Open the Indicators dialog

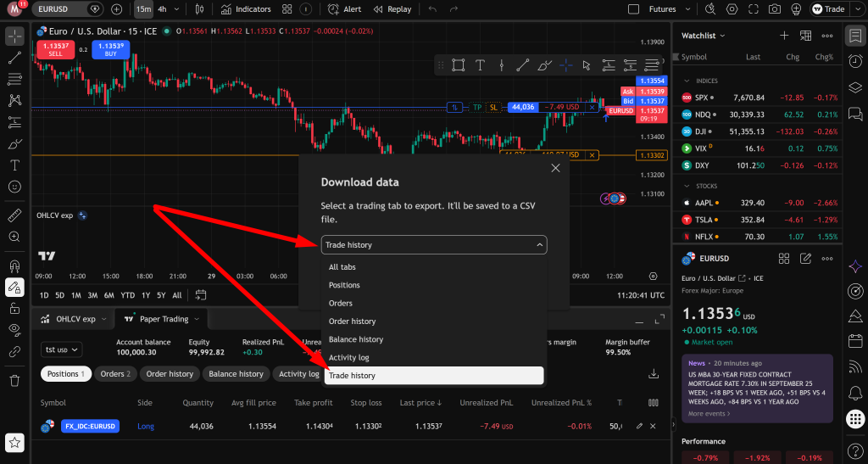point(246,9)
